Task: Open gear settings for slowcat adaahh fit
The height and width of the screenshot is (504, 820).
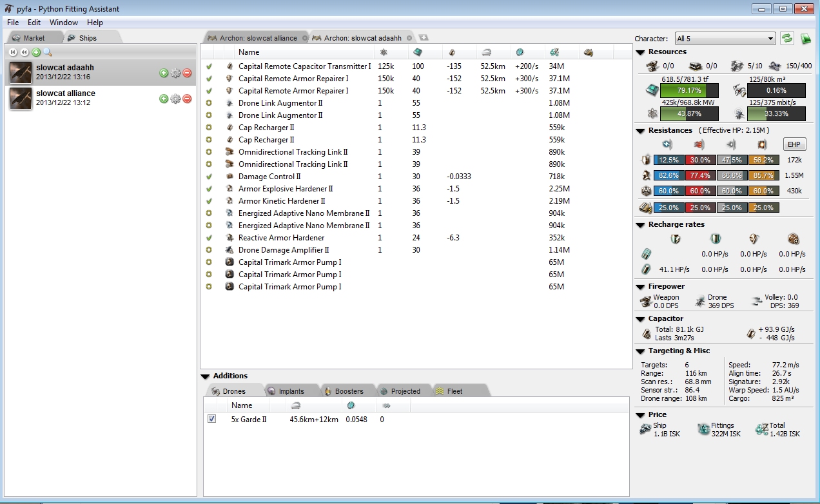Action: [x=175, y=73]
